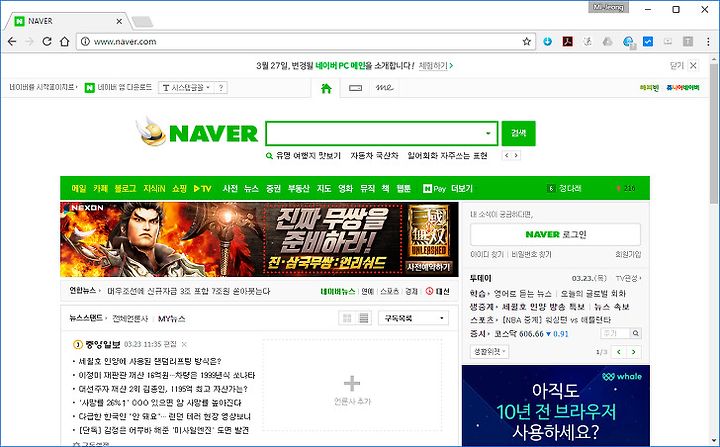The height and width of the screenshot is (447, 720).
Task: Go to previous Today panel page
Action: click(619, 352)
